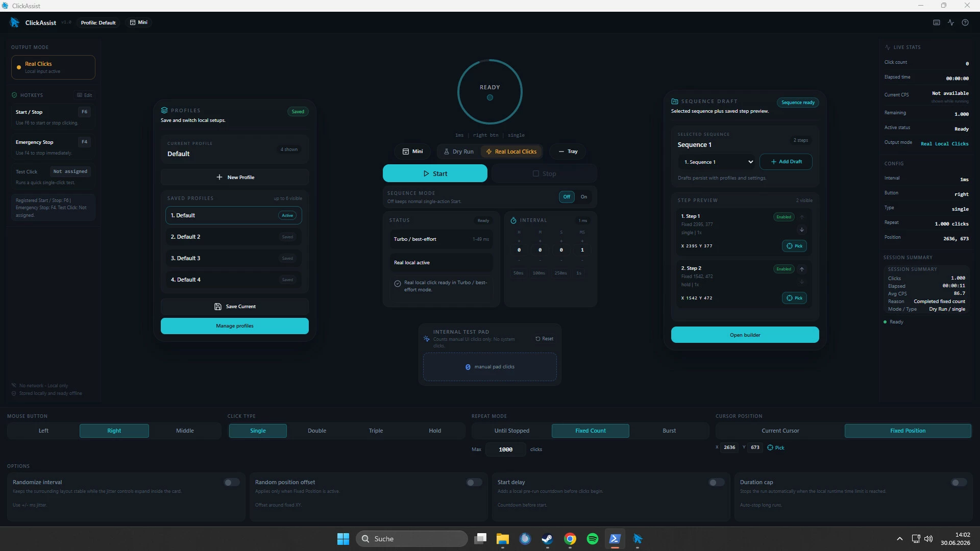Choose Double click type
The image size is (980, 551).
coord(317,431)
